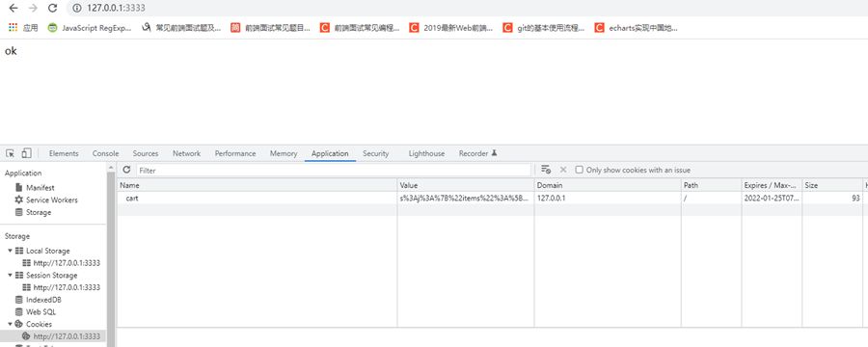This screenshot has width=868, height=347.
Task: Open the echarts实现中国地 bookmark
Action: pyautogui.click(x=636, y=28)
